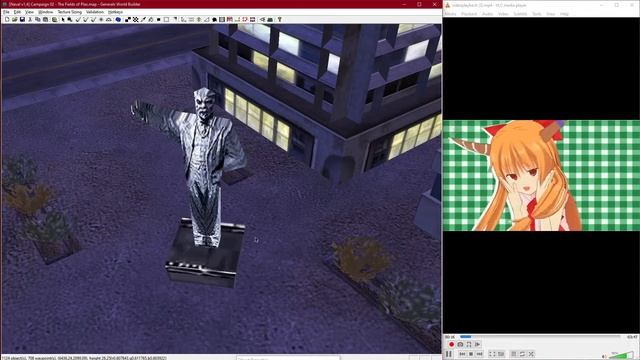Open VLC Audio menu
640x360 pixels.
click(x=487, y=14)
